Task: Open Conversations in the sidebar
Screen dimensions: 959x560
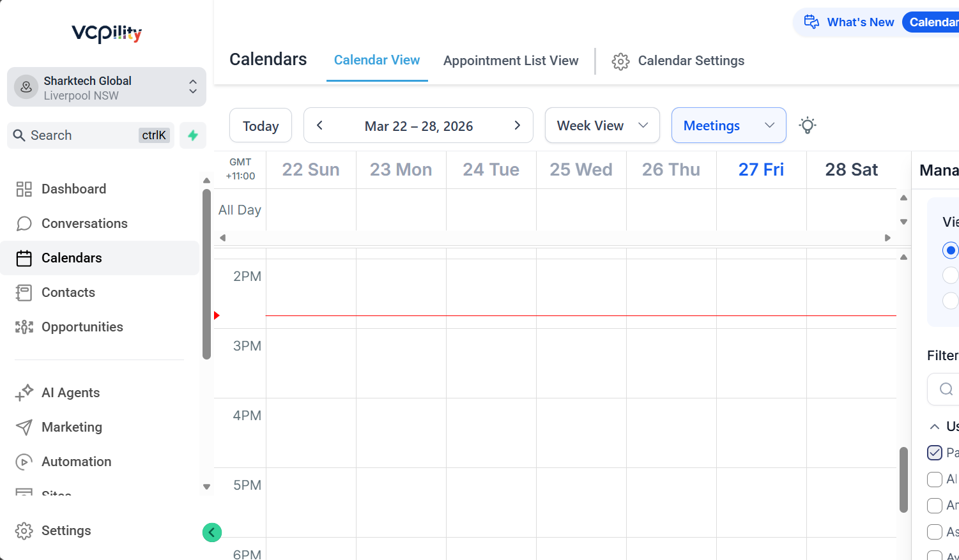Action: pos(84,223)
